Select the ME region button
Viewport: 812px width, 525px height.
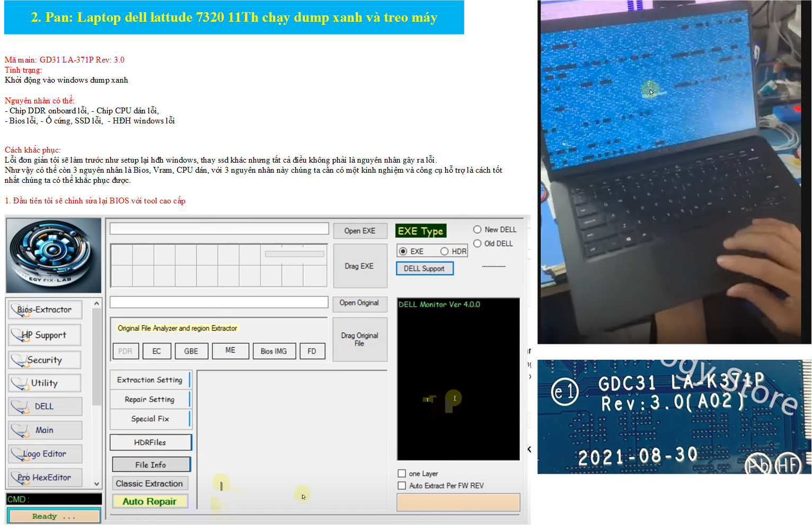tap(231, 350)
